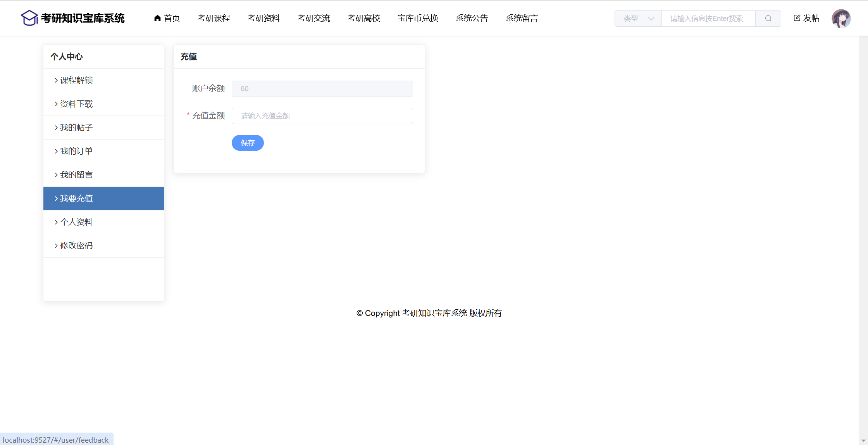Click the scrollbar down arrow

coord(863,441)
